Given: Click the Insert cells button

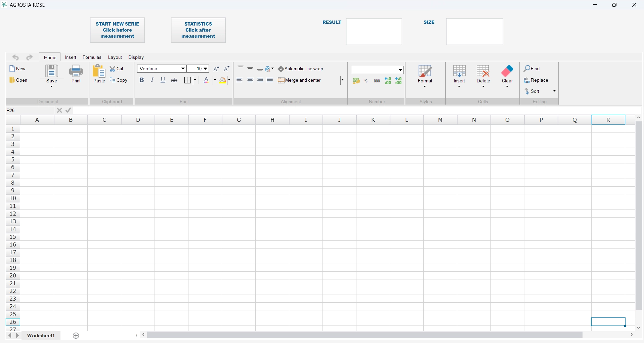Looking at the screenshot, I should [459, 76].
